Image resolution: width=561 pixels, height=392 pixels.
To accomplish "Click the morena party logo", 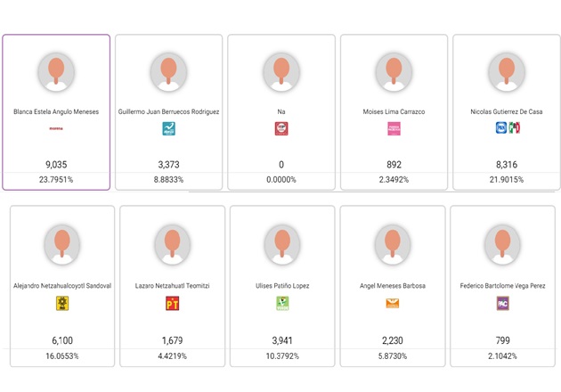I will click(x=56, y=128).
